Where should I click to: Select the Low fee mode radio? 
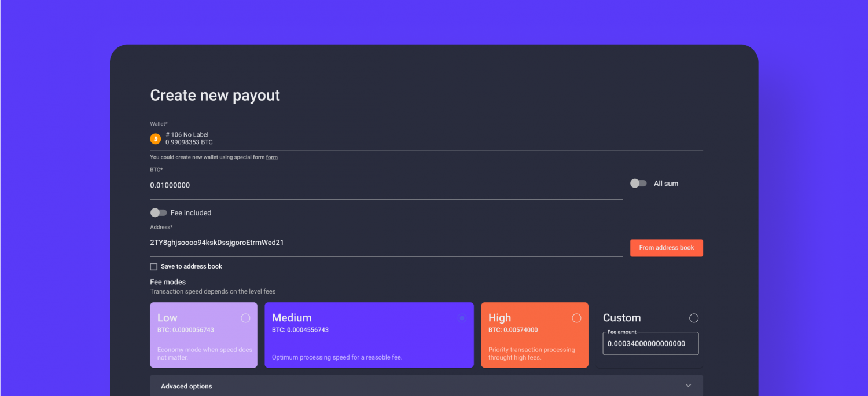click(x=245, y=318)
